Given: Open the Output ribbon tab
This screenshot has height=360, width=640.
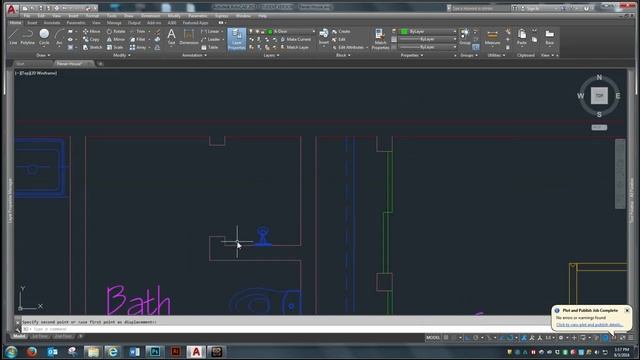Looking at the screenshot, I should click(134, 23).
